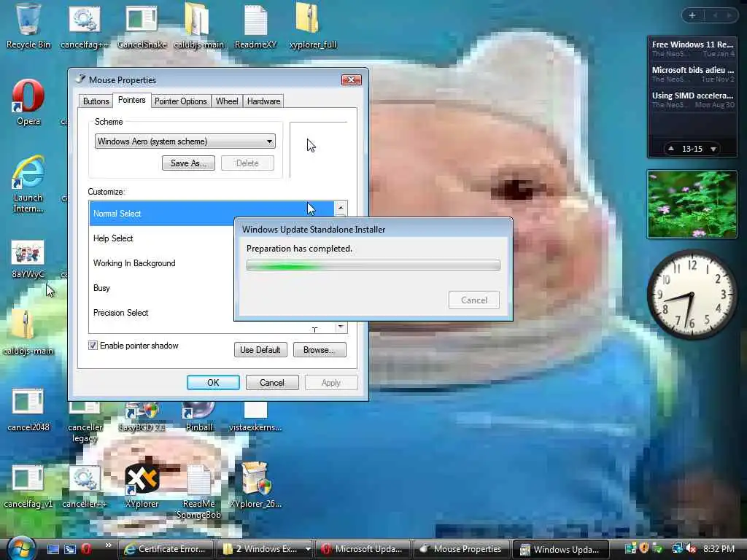Click the slideshow flower picture gadget
Viewport: 747px width, 560px height.
pyautogui.click(x=692, y=204)
